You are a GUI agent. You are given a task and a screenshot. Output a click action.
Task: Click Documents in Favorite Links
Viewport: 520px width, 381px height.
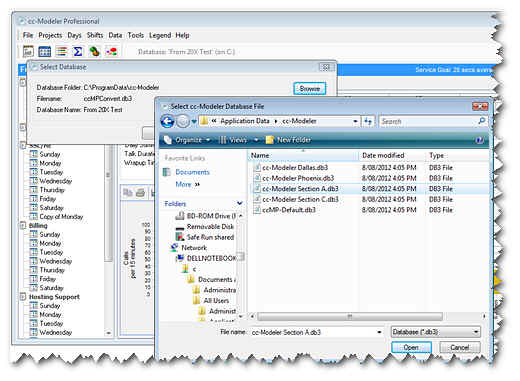coord(192,172)
